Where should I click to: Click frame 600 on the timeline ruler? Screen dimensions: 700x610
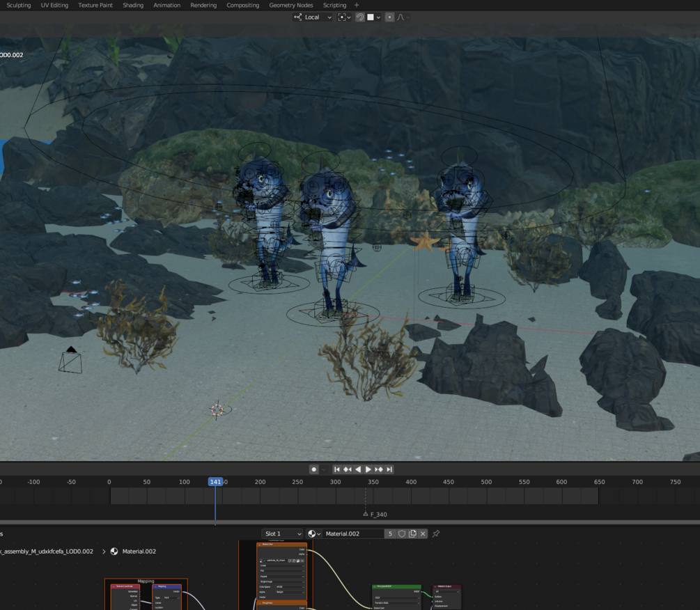[561, 482]
